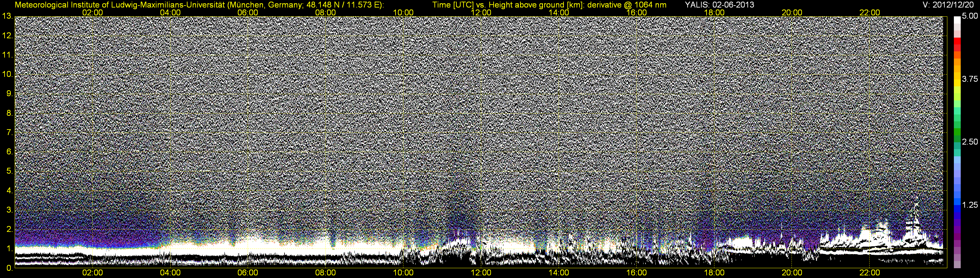The width and height of the screenshot is (980, 278).
Task: Click the colorbar value 5.00
Action: [969, 16]
